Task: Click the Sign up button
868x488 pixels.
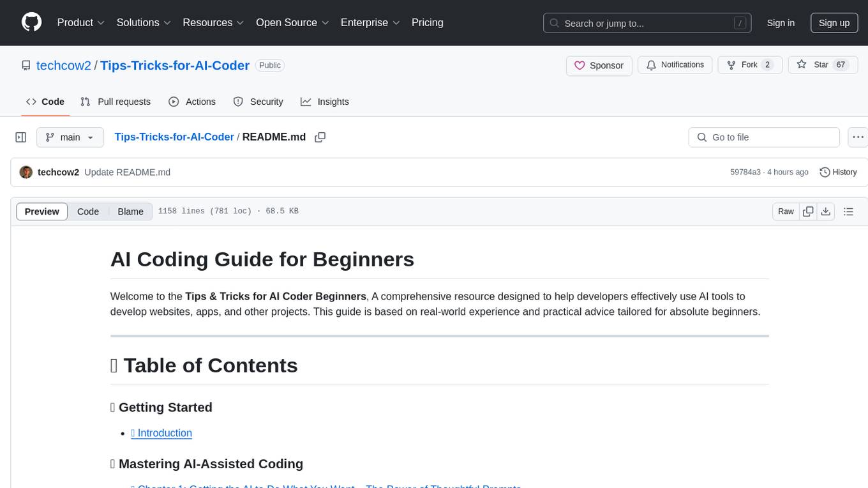Action: point(834,23)
